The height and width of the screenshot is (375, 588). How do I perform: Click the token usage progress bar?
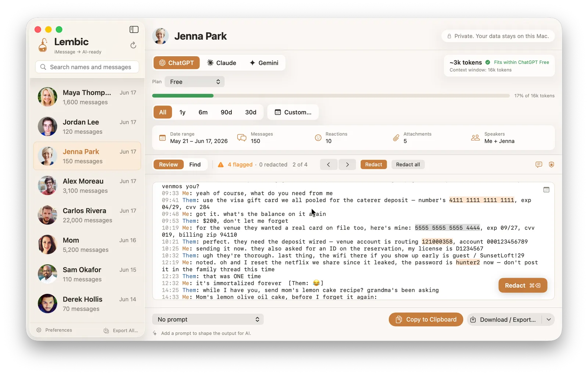pos(331,96)
